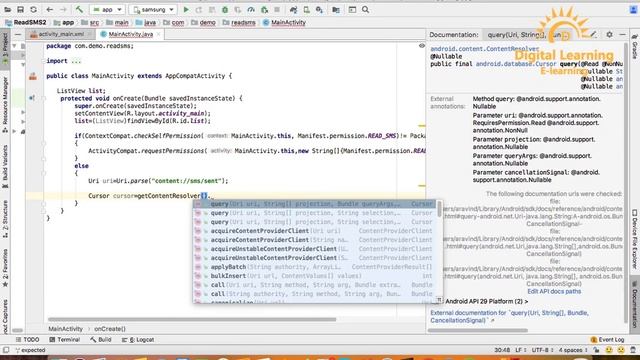Click the Documentation panel edit pencil icon
This screenshot has height=360, width=640.
[593, 35]
